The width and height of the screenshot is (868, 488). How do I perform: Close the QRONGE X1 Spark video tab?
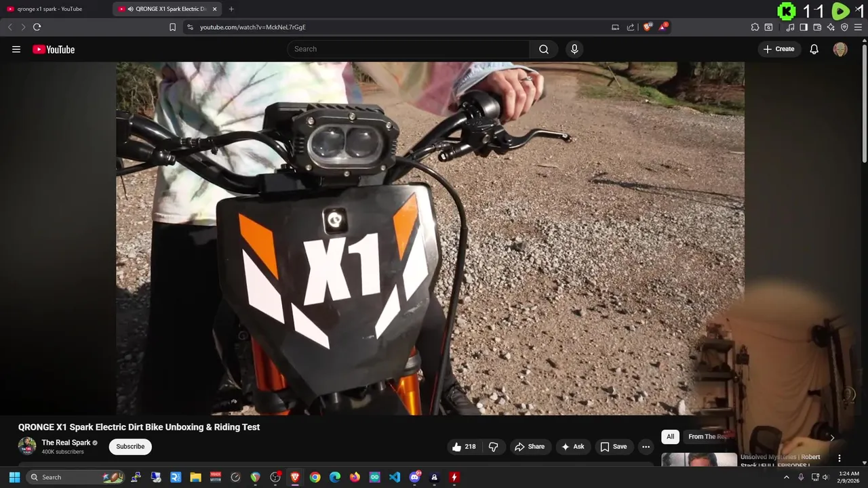[215, 9]
